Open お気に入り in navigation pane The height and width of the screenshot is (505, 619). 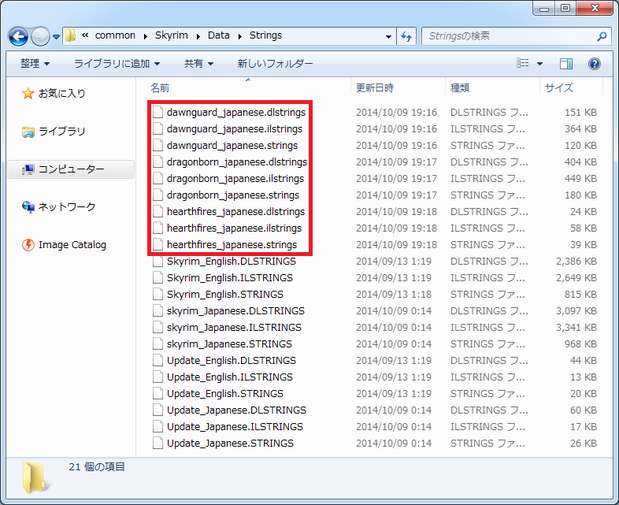coord(54,94)
